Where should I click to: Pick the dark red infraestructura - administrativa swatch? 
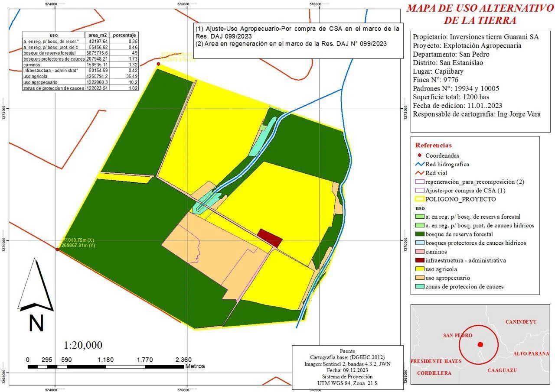[x=419, y=260]
